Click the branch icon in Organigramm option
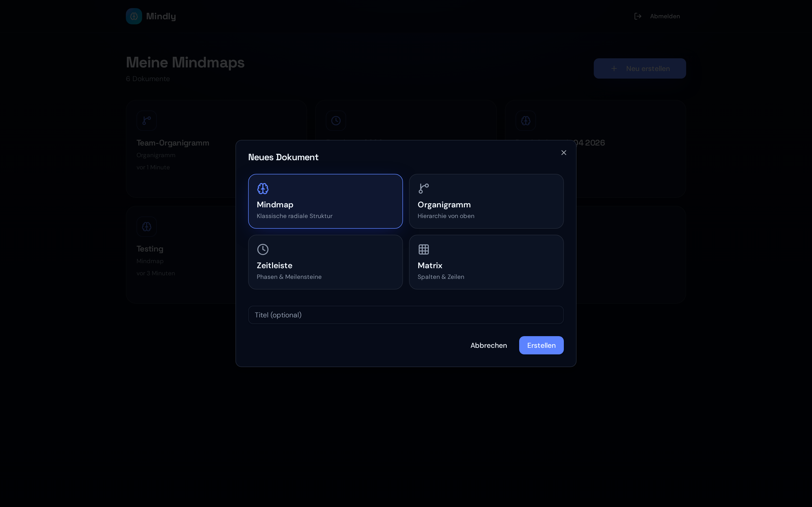The width and height of the screenshot is (812, 507). point(424,188)
